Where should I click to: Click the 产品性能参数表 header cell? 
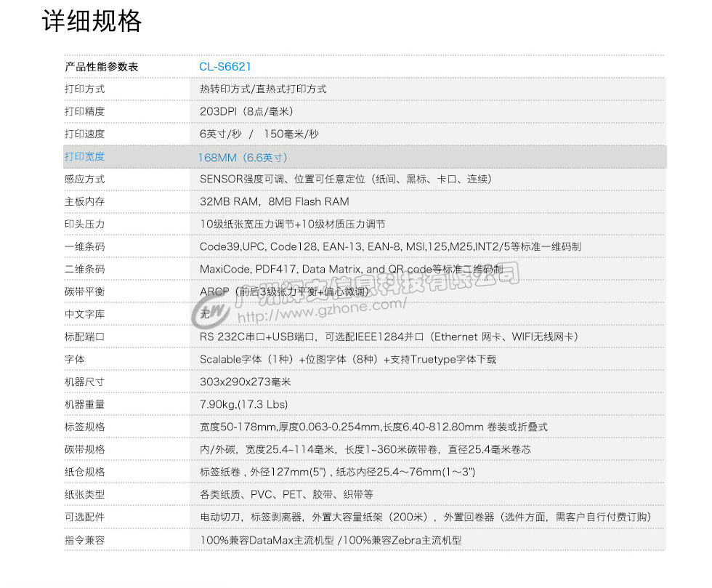tap(95, 66)
